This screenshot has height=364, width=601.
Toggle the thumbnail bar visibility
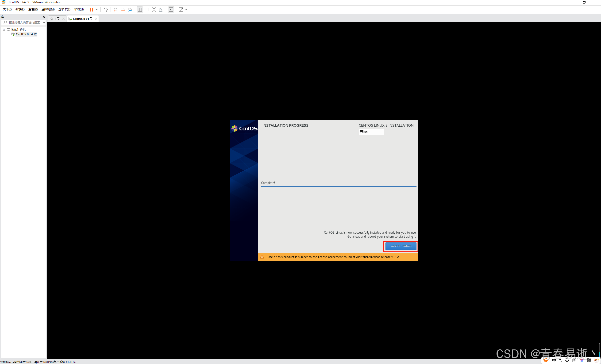[147, 10]
